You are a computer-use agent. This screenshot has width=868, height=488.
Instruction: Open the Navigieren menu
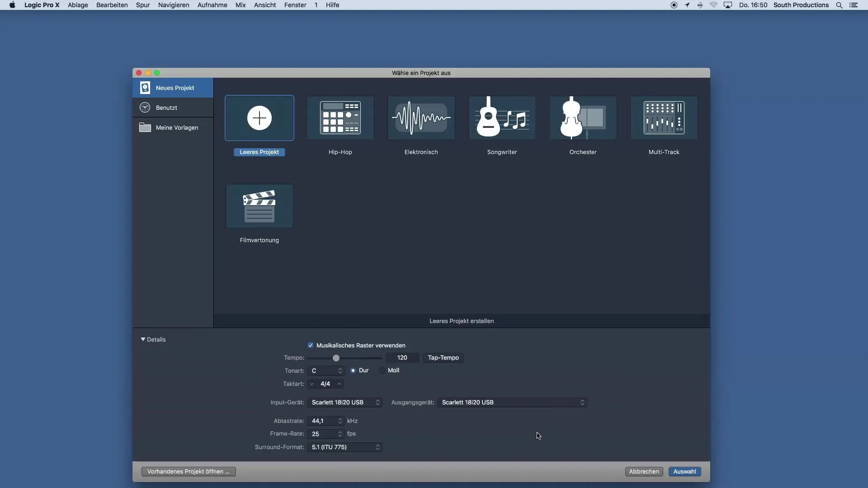coord(174,5)
